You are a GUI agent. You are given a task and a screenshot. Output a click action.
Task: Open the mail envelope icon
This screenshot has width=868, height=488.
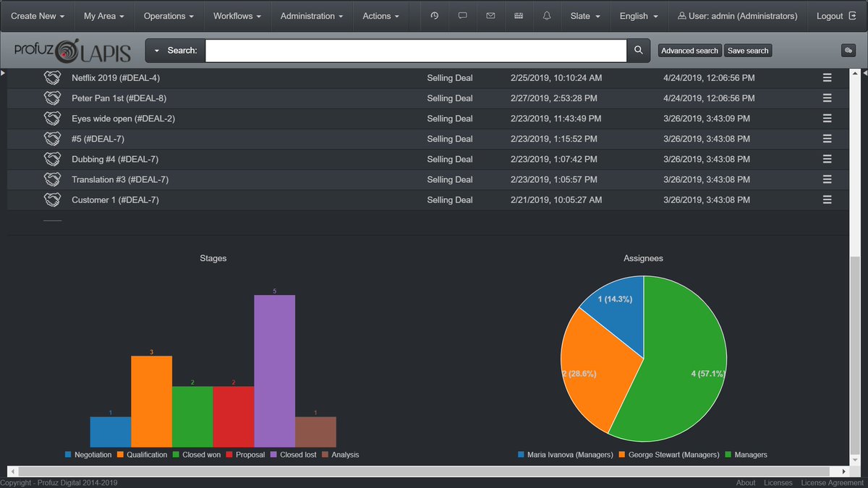(x=490, y=16)
